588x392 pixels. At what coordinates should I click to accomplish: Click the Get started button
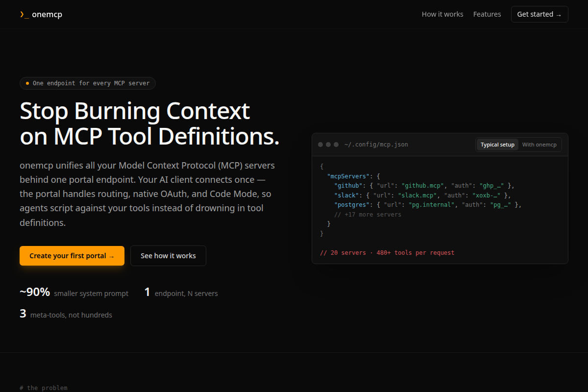tap(539, 14)
